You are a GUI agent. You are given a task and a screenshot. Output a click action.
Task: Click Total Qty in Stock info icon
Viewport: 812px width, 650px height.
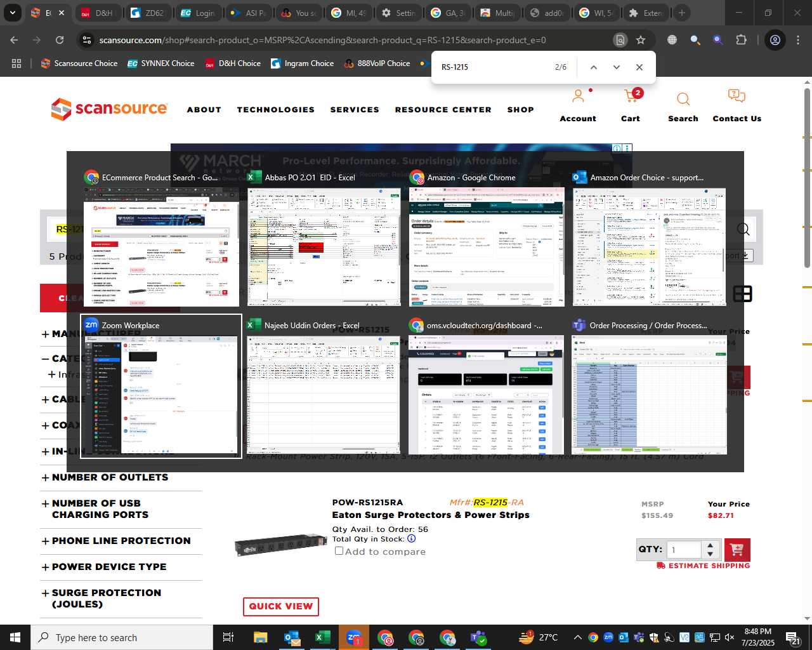412,539
